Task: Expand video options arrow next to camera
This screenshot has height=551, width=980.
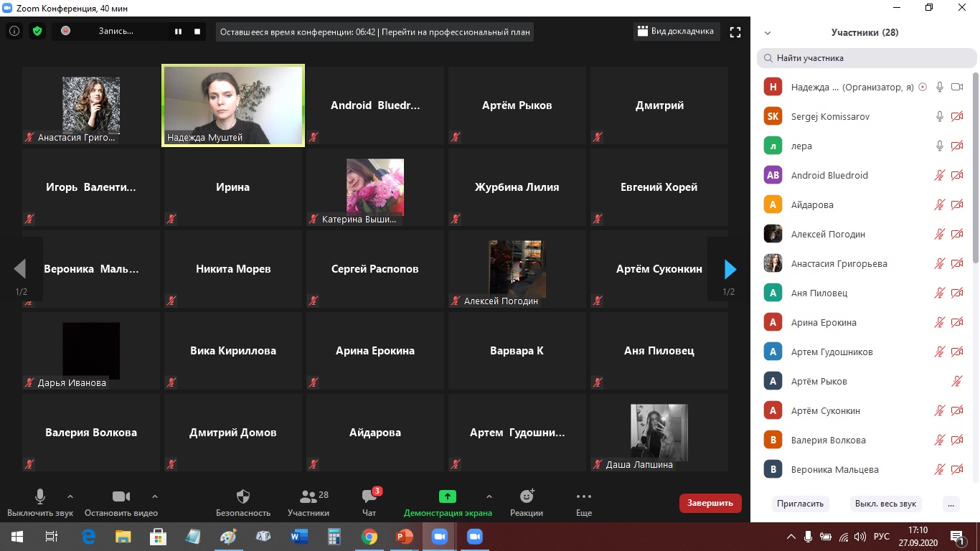Action: [155, 496]
